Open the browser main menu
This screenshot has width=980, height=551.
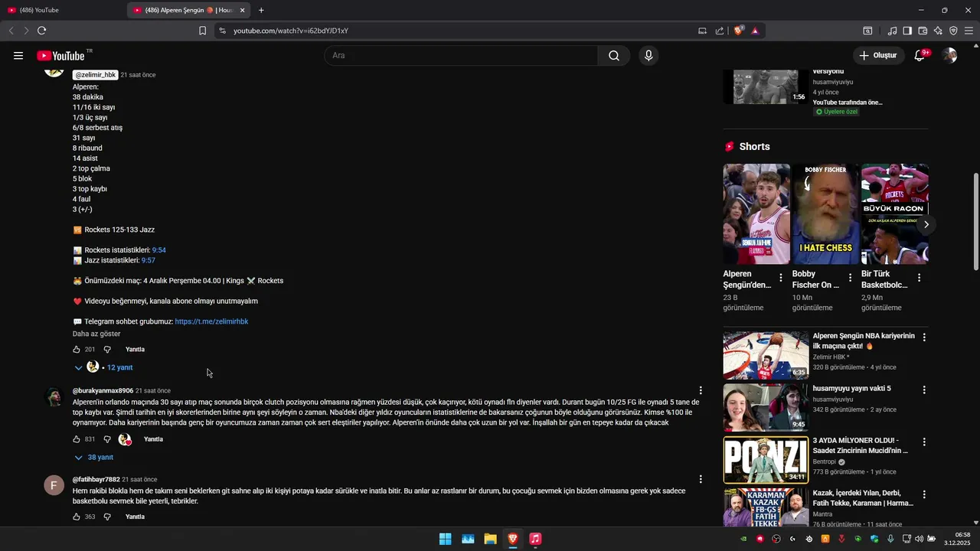coord(969,31)
